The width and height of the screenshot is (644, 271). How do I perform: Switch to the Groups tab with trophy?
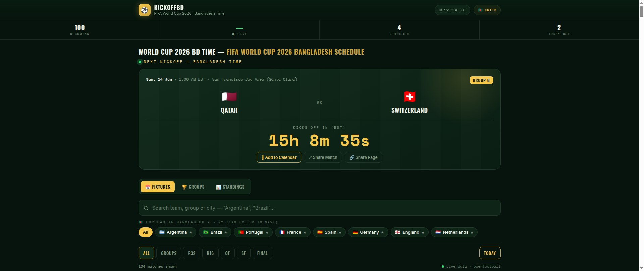pos(193,187)
